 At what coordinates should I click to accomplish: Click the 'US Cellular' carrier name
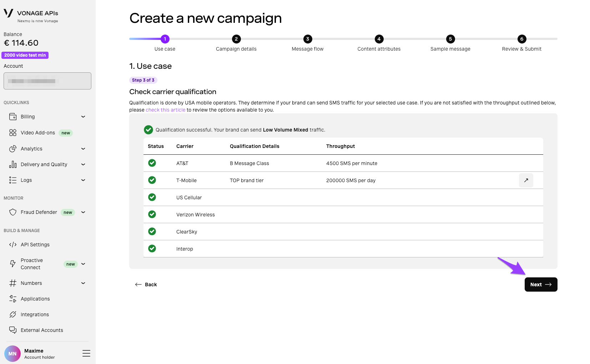pyautogui.click(x=189, y=198)
